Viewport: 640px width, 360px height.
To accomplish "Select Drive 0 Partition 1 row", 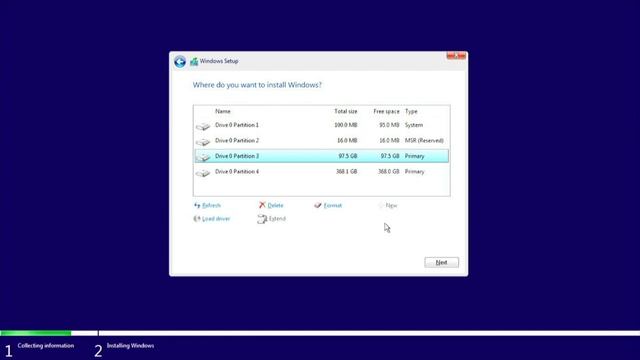I will (322, 125).
